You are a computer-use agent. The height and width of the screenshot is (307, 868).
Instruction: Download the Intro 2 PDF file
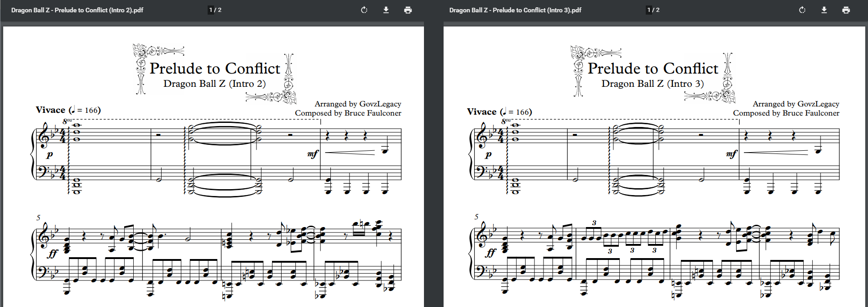[x=386, y=10]
